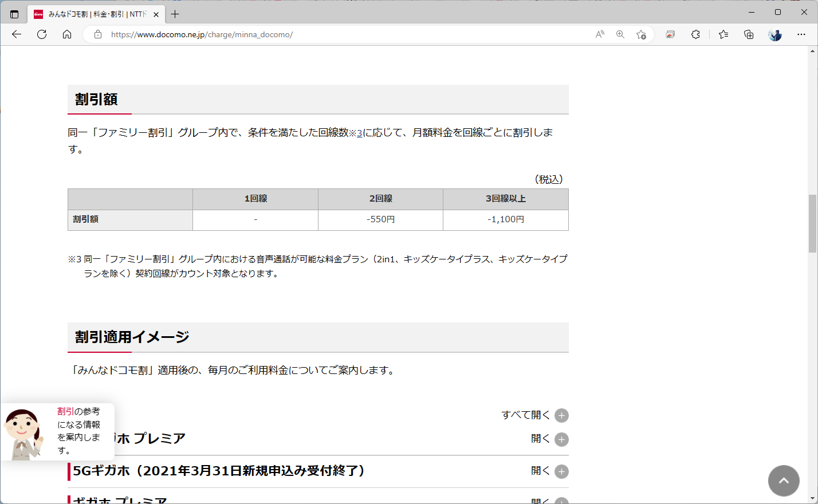Switch to the みんなドコモ割 tab
The height and width of the screenshot is (504, 818).
coord(92,14)
